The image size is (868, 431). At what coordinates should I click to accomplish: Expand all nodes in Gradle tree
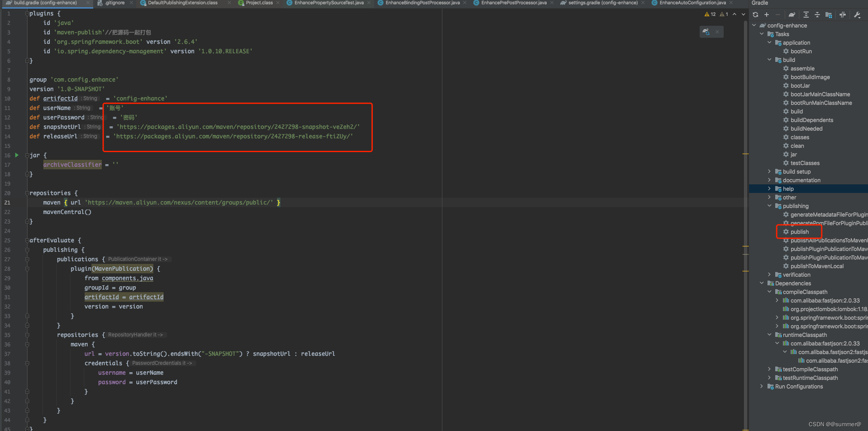click(x=806, y=15)
